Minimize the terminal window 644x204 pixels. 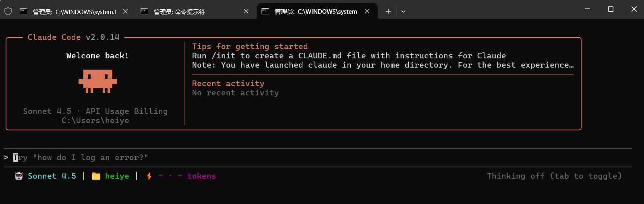587,9
